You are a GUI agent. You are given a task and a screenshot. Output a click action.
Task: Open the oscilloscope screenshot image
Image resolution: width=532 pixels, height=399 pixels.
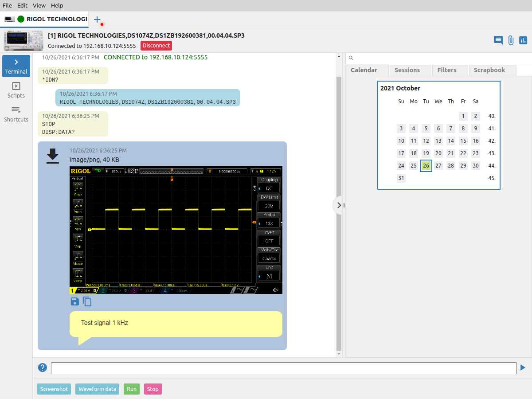pos(176,230)
